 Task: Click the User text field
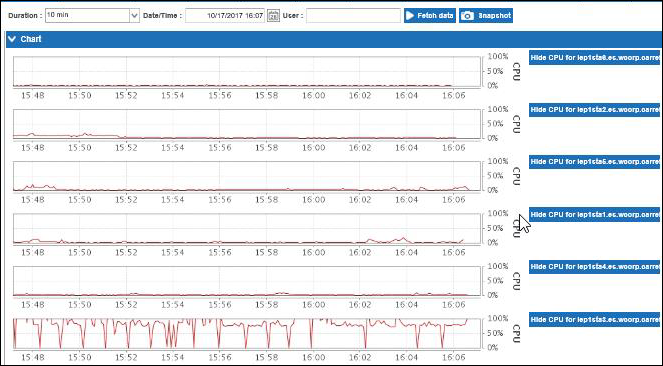(x=353, y=16)
